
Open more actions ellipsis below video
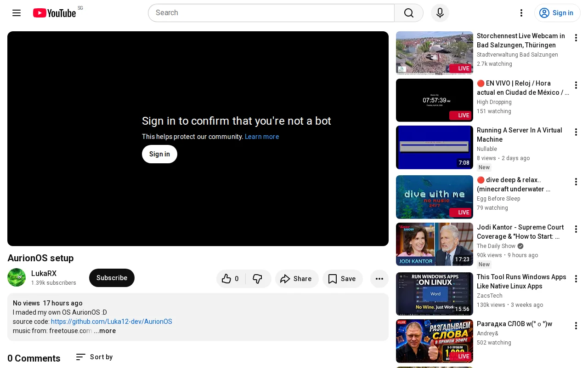pos(379,279)
